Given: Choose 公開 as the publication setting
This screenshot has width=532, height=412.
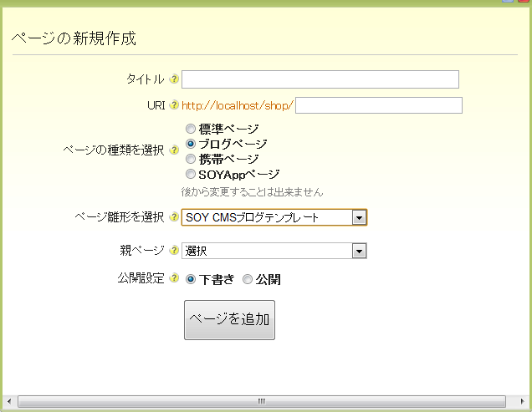Looking at the screenshot, I should pos(248,279).
